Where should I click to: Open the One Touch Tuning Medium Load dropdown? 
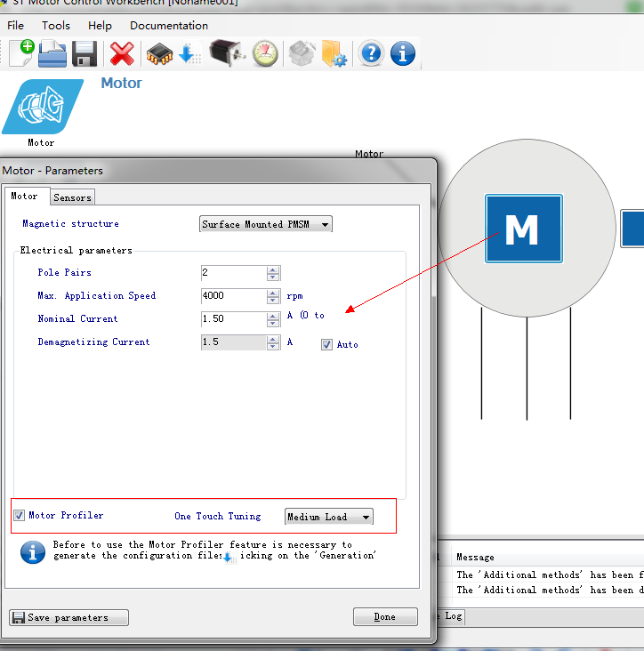[x=329, y=517]
